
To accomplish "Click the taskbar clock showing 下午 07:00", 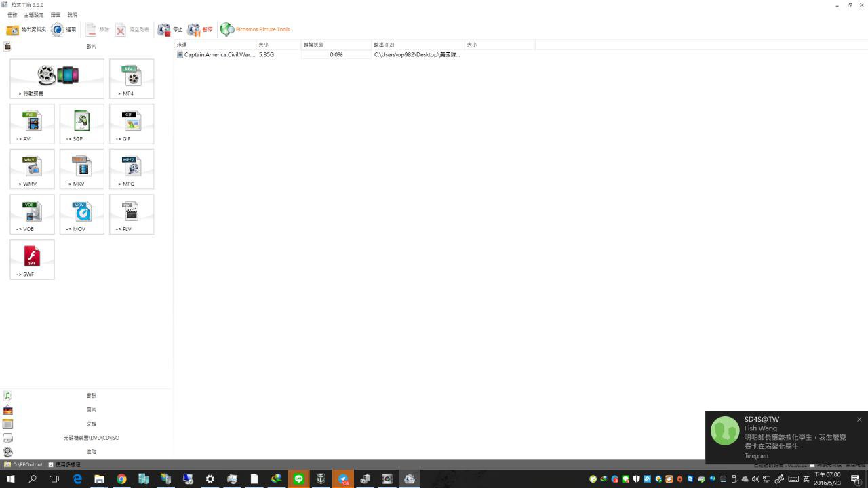I will click(x=827, y=479).
